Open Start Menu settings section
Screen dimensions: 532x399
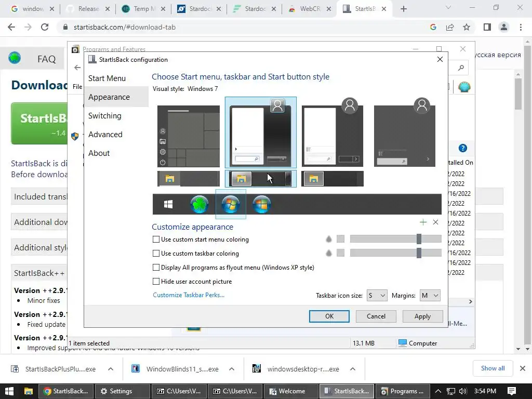pyautogui.click(x=107, y=78)
